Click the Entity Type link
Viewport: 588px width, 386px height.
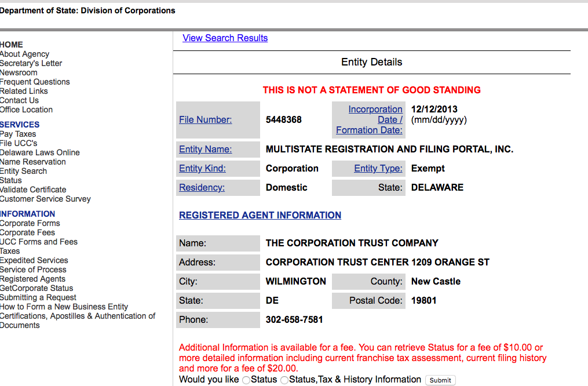378,169
